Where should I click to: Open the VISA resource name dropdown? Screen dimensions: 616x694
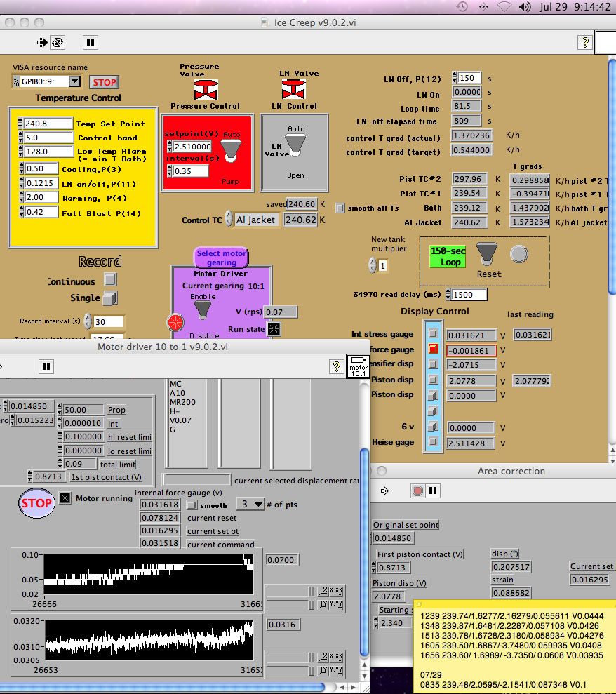(74, 81)
